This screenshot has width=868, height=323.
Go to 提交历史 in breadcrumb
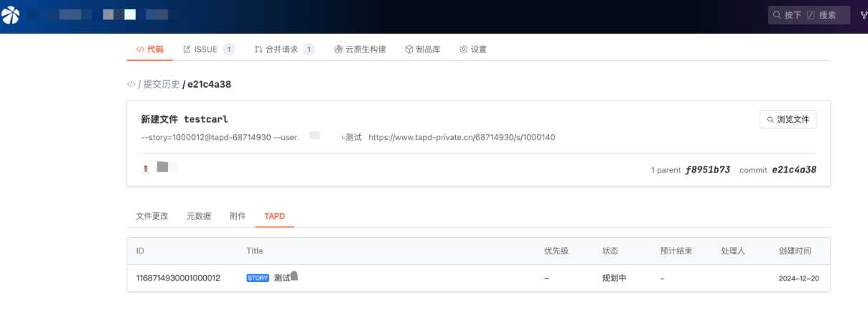pos(162,84)
